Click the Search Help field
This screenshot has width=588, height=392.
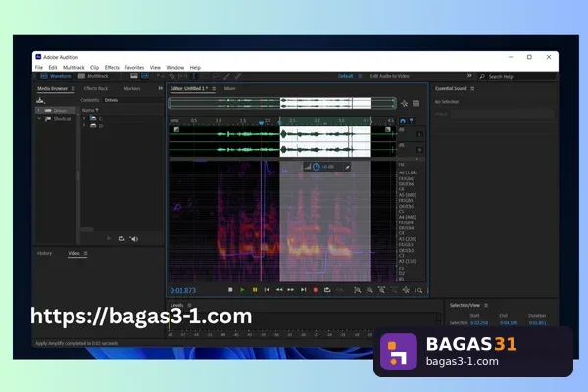517,76
